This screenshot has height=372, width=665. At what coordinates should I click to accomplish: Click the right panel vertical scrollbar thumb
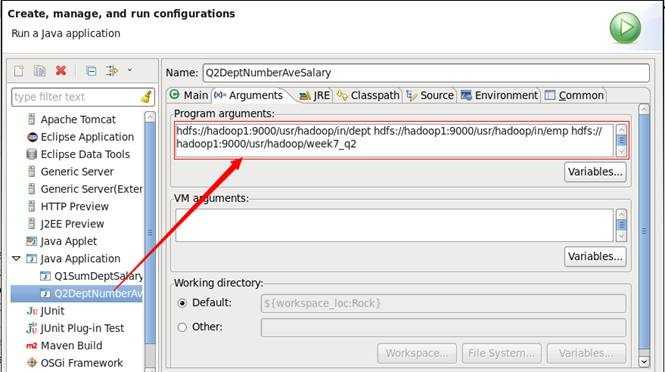click(644, 231)
